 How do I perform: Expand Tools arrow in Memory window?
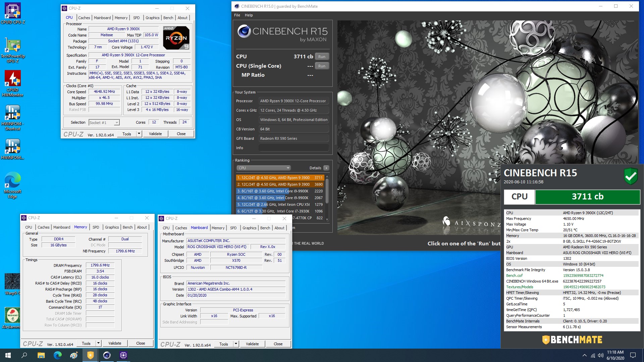point(98,343)
